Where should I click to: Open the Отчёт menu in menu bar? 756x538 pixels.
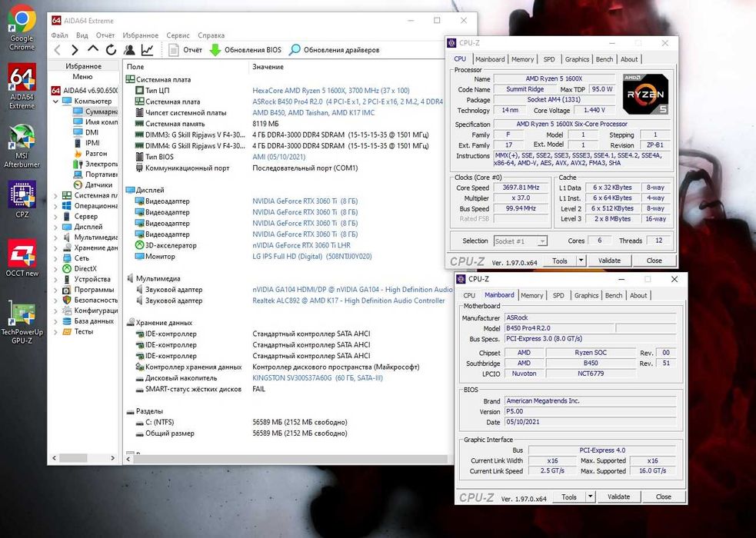pyautogui.click(x=105, y=35)
